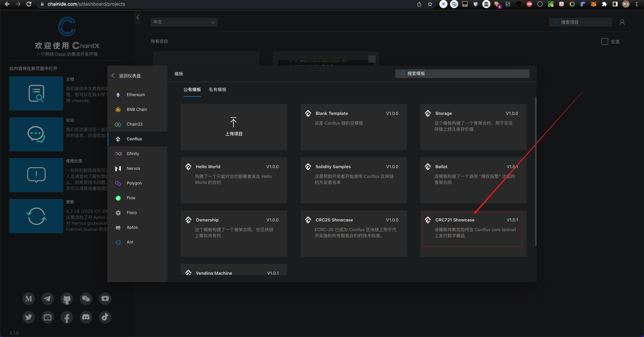Click the template list scrollbar
Screen dimensions: 644x337
536,171
